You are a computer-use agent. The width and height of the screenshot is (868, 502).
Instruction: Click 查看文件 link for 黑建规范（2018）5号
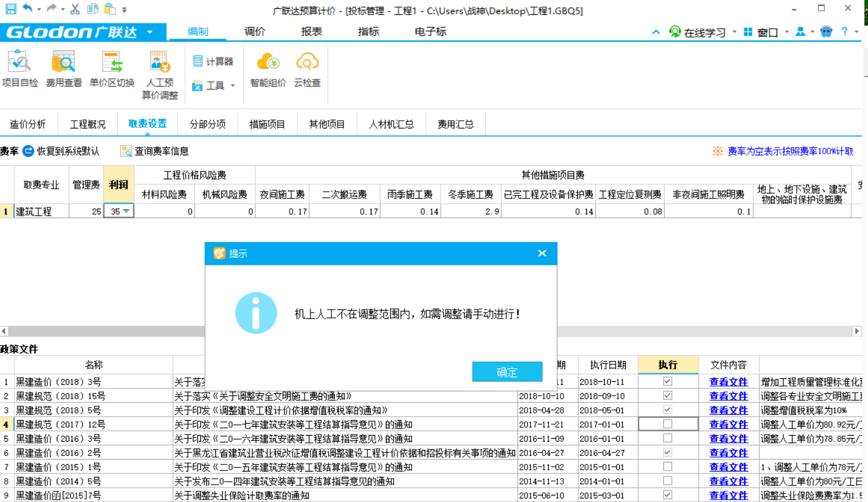pos(729,410)
